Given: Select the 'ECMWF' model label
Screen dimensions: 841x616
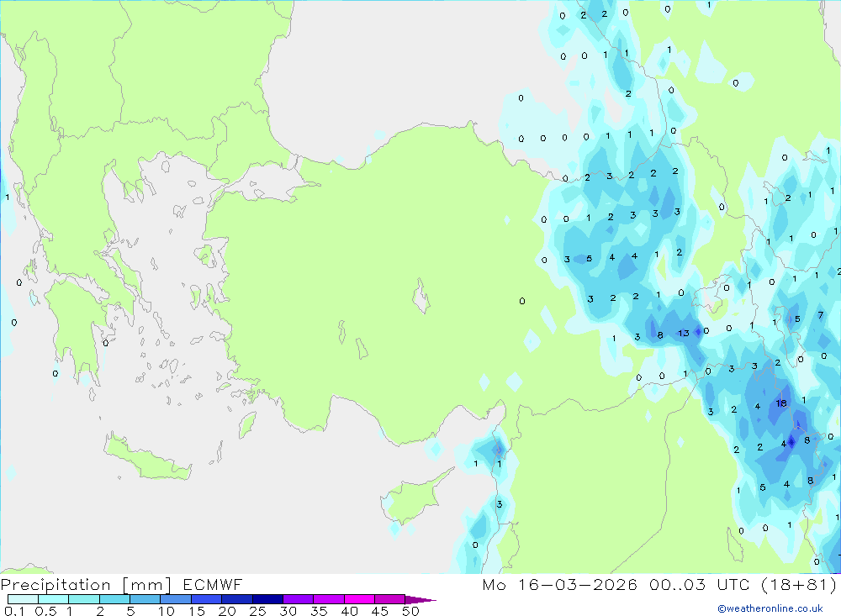Looking at the screenshot, I should point(213,584).
